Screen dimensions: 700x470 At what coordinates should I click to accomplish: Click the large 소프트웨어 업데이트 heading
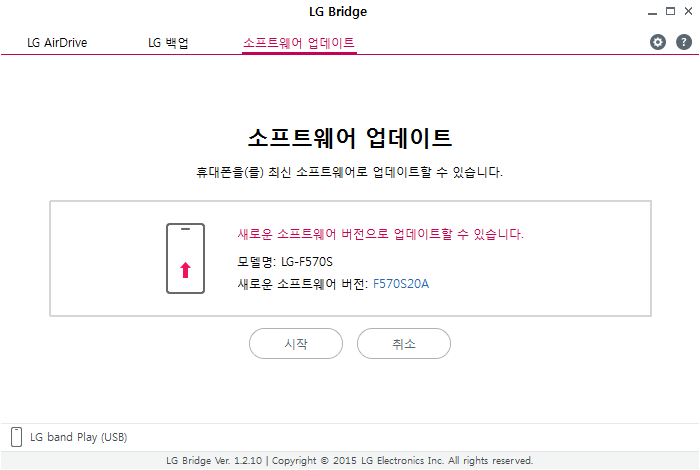click(x=349, y=137)
